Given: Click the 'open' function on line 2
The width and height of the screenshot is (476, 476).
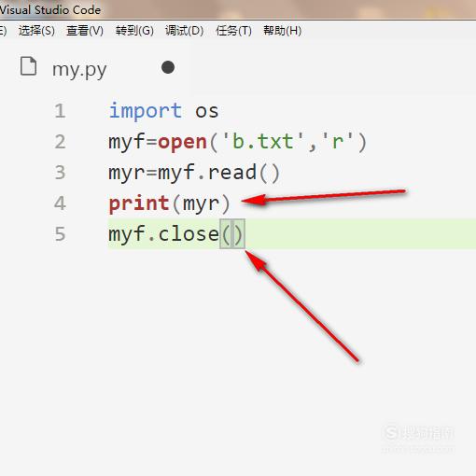Looking at the screenshot, I should point(182,143).
